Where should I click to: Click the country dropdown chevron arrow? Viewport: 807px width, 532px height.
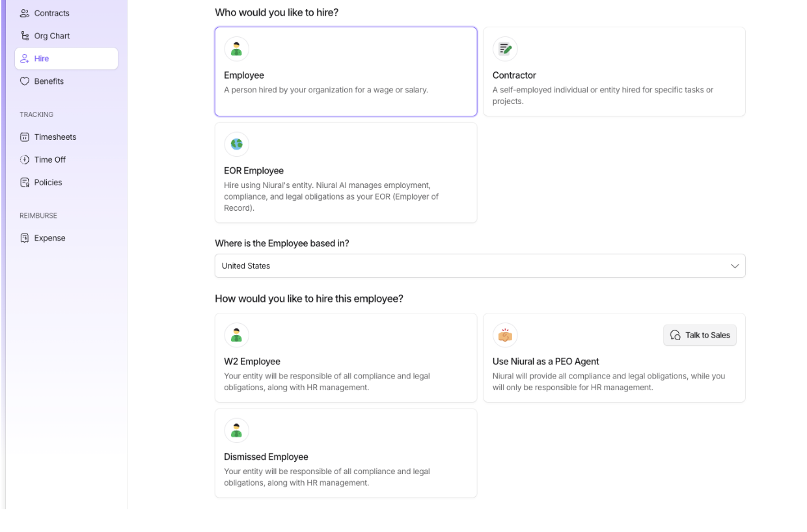click(x=735, y=266)
